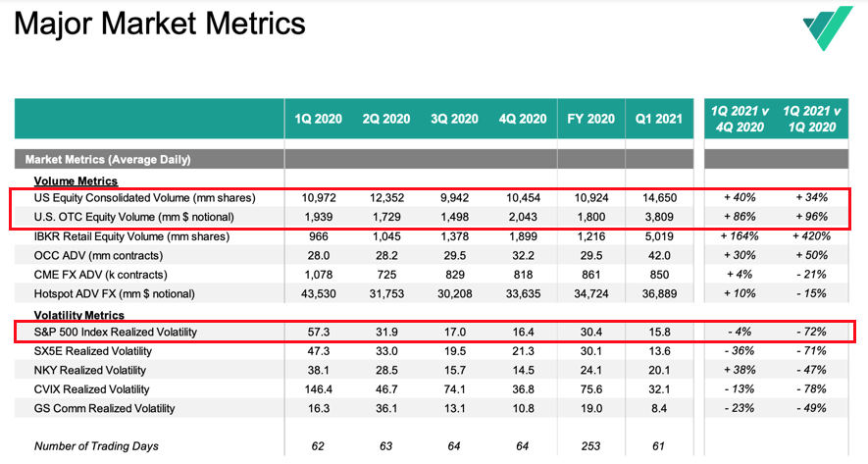Click the Volume Metrics heading

click(76, 181)
